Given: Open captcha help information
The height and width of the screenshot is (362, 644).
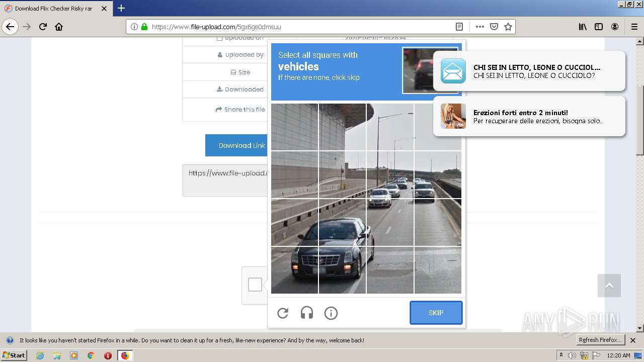Looking at the screenshot, I should (331, 313).
